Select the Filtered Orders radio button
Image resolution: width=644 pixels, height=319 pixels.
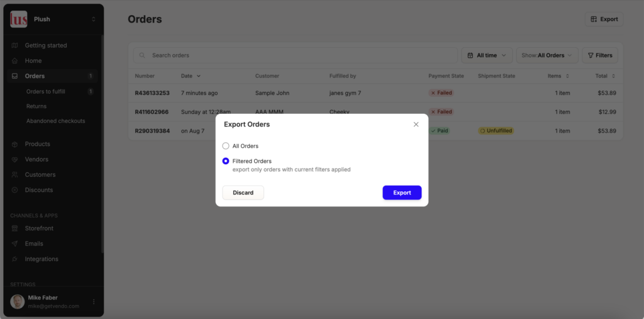coord(226,161)
